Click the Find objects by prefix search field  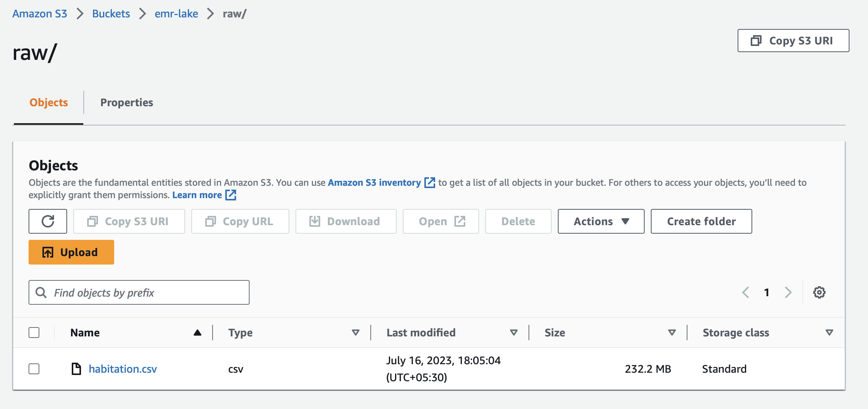click(139, 292)
